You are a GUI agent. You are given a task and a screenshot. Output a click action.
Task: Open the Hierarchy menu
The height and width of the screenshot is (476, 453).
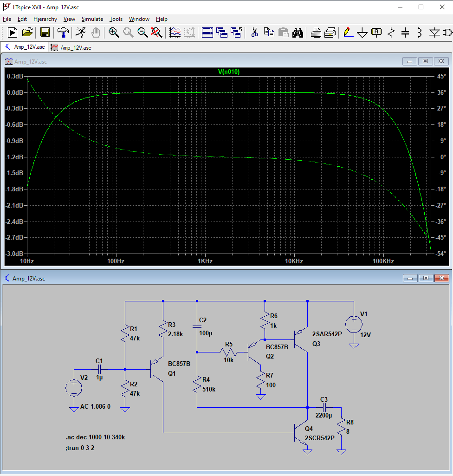[45, 19]
